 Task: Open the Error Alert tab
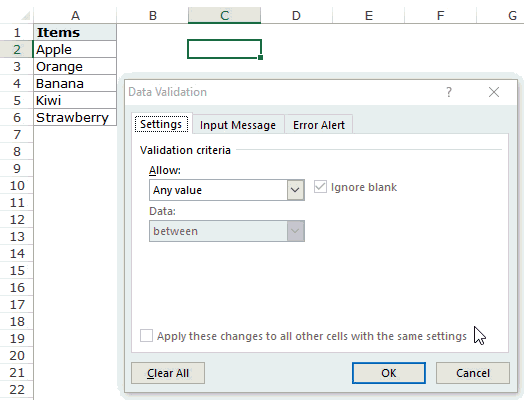tap(318, 125)
